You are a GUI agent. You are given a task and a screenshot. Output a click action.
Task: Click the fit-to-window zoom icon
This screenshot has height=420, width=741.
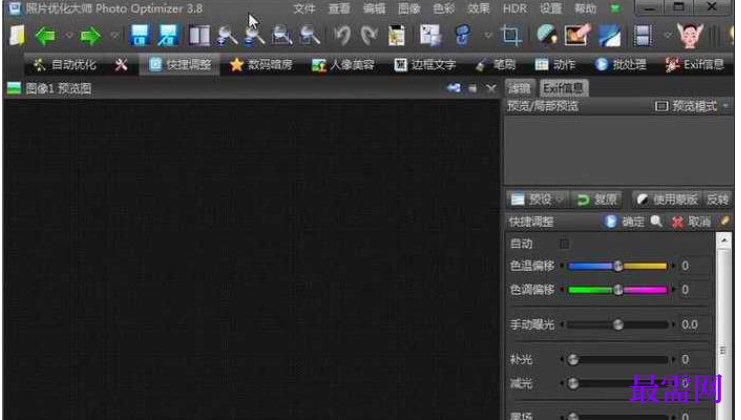(282, 35)
